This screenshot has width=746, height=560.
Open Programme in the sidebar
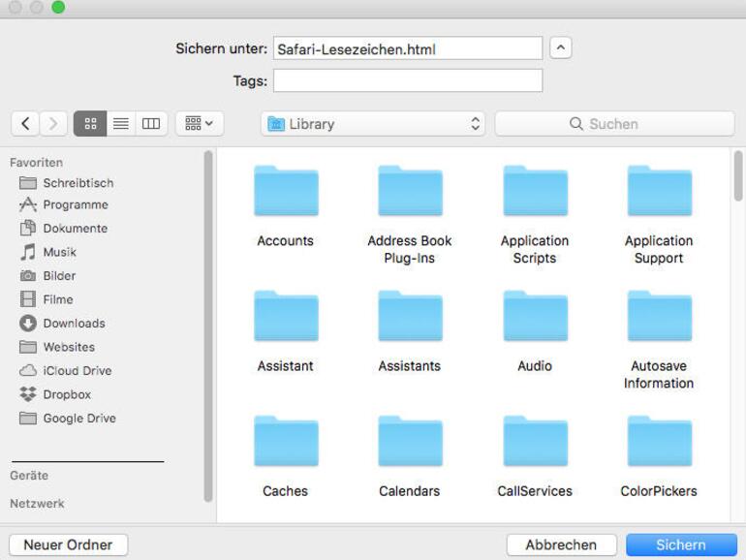[x=64, y=205]
